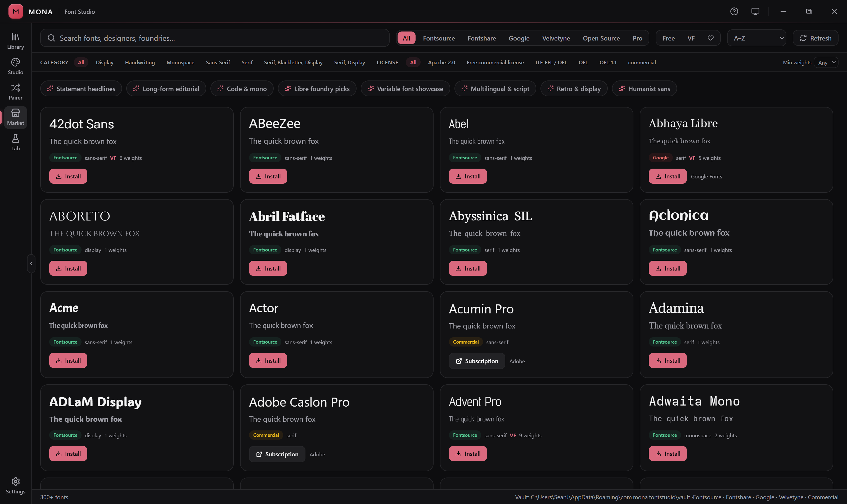The width and height of the screenshot is (847, 504).
Task: Filter license by Apache-2.0
Action: 441,62
